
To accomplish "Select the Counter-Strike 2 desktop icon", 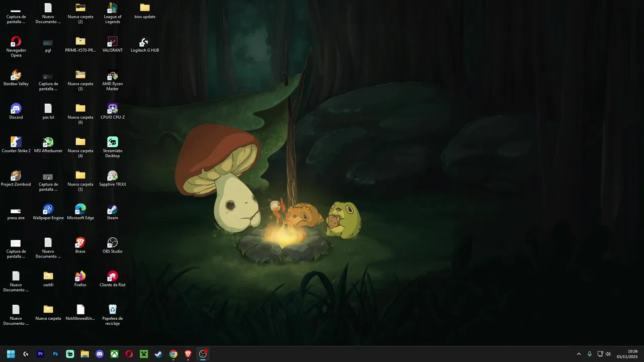I will [16, 145].
